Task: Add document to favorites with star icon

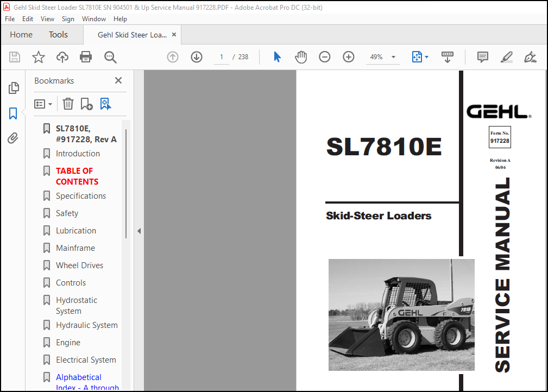Action: coord(39,57)
